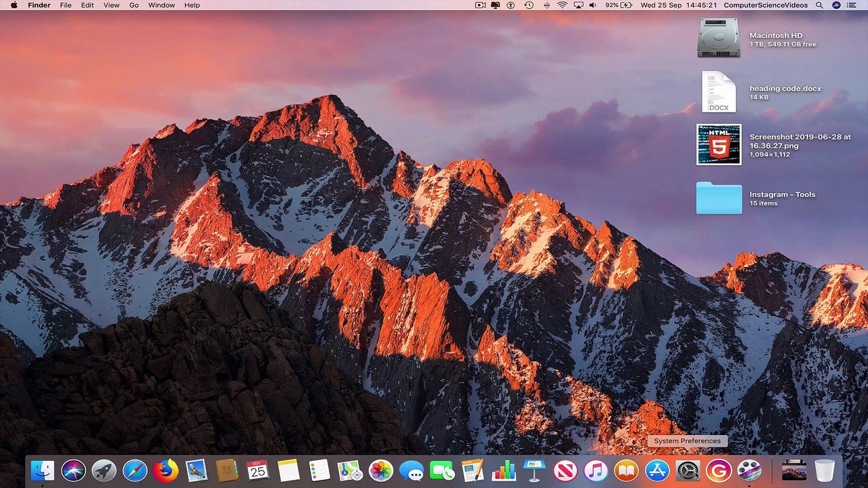Click the heading code.docx file name
This screenshot has width=868, height=488.
[785, 88]
